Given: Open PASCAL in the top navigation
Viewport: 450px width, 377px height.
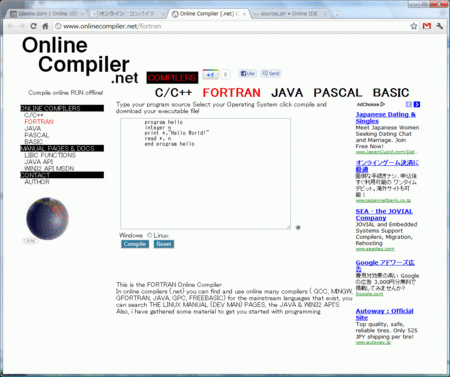Looking at the screenshot, I should 338,93.
